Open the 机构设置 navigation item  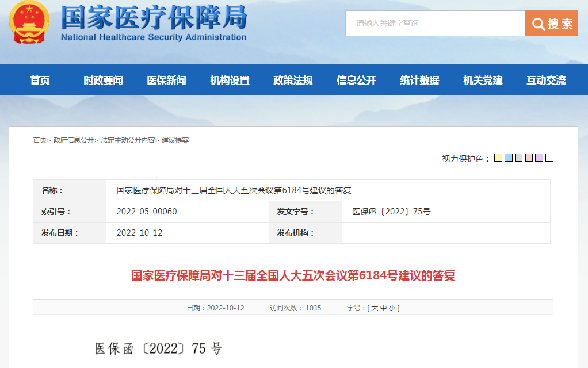tap(230, 80)
